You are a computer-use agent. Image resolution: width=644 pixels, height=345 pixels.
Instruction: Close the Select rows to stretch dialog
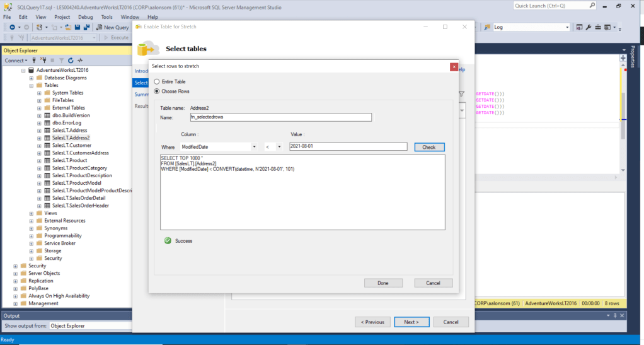point(454,67)
